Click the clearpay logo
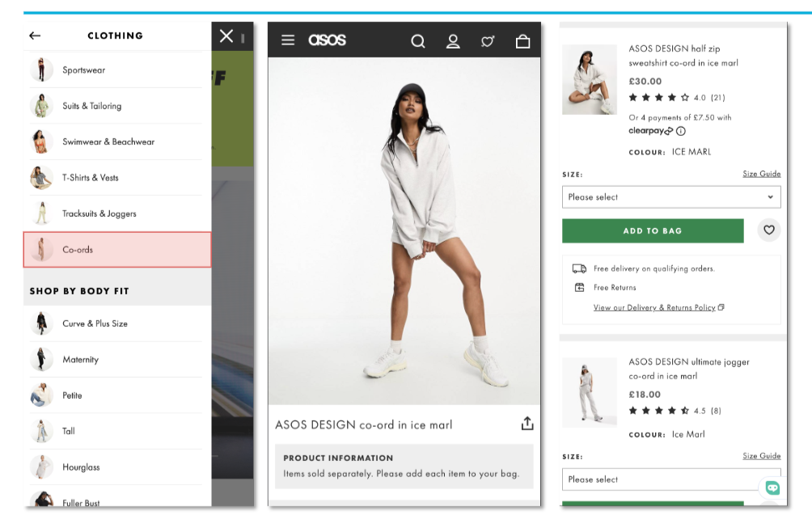812x528 pixels. pos(650,131)
